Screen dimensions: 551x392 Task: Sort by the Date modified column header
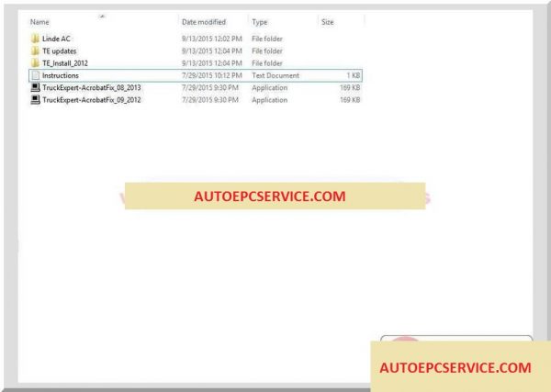coord(204,22)
